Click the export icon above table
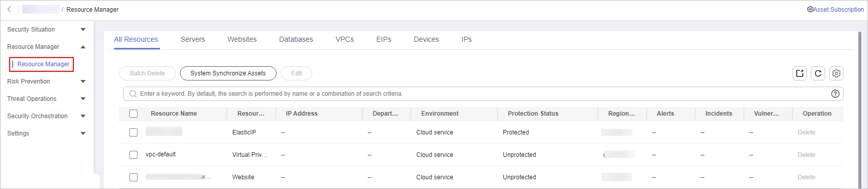 click(800, 73)
